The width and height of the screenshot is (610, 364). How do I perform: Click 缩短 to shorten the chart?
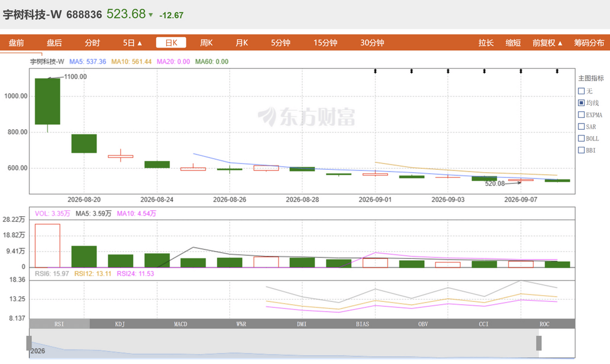[513, 43]
